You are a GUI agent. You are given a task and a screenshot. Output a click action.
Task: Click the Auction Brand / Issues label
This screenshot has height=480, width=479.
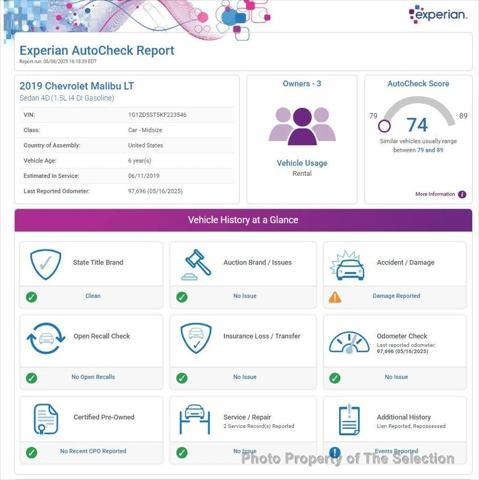(257, 262)
